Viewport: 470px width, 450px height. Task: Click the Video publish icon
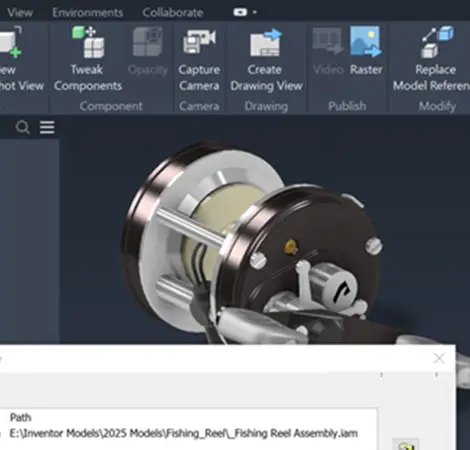pos(328,41)
